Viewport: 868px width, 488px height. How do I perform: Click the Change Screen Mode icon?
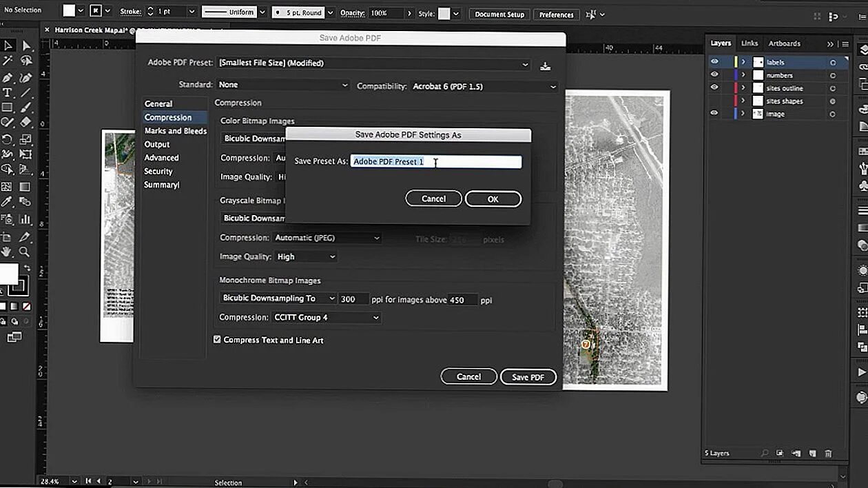[x=14, y=337]
